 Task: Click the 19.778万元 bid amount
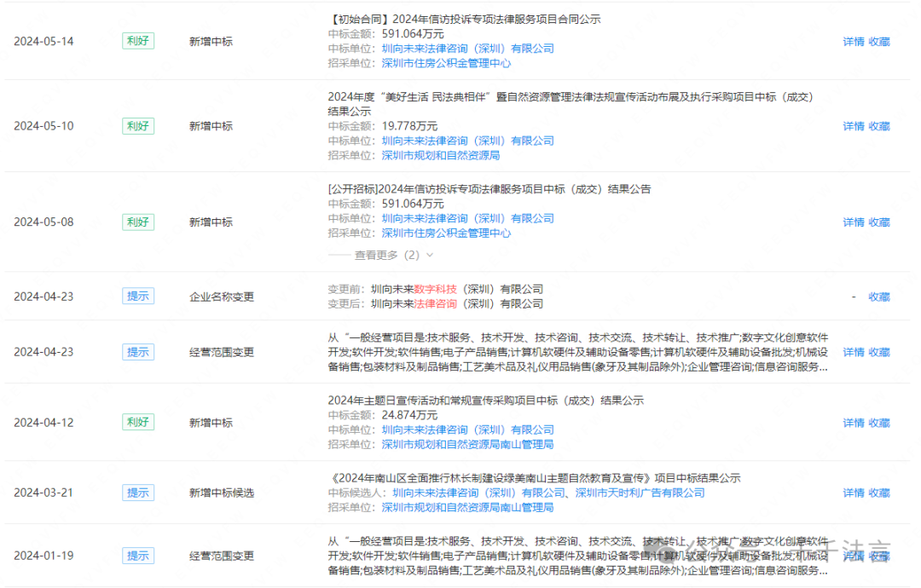click(x=409, y=126)
